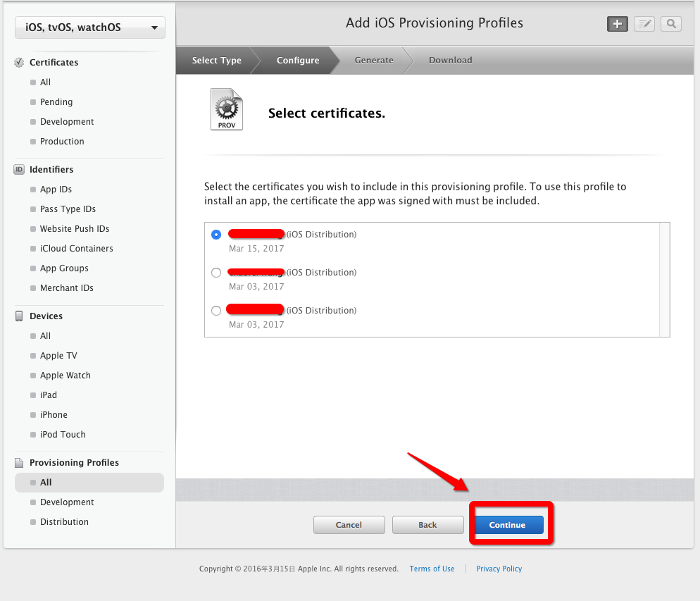This screenshot has height=601, width=700.
Task: Click the Certificates section icon
Action: pos(19,63)
